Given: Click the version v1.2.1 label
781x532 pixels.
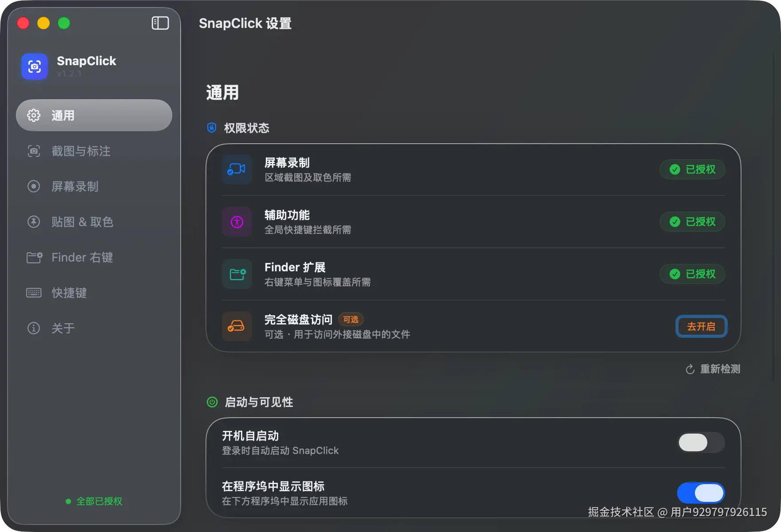Looking at the screenshot, I should 69,74.
